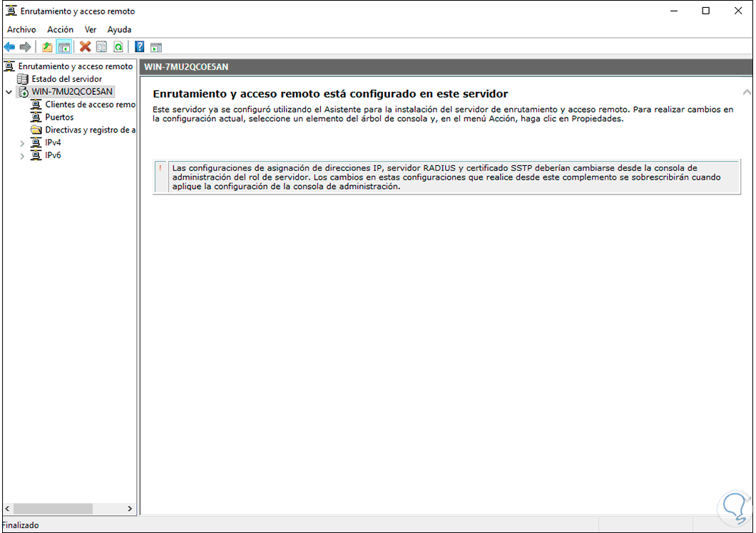The image size is (756, 533).
Task: Close the Enrutamiento y acceso remoto window
Action: click(738, 11)
